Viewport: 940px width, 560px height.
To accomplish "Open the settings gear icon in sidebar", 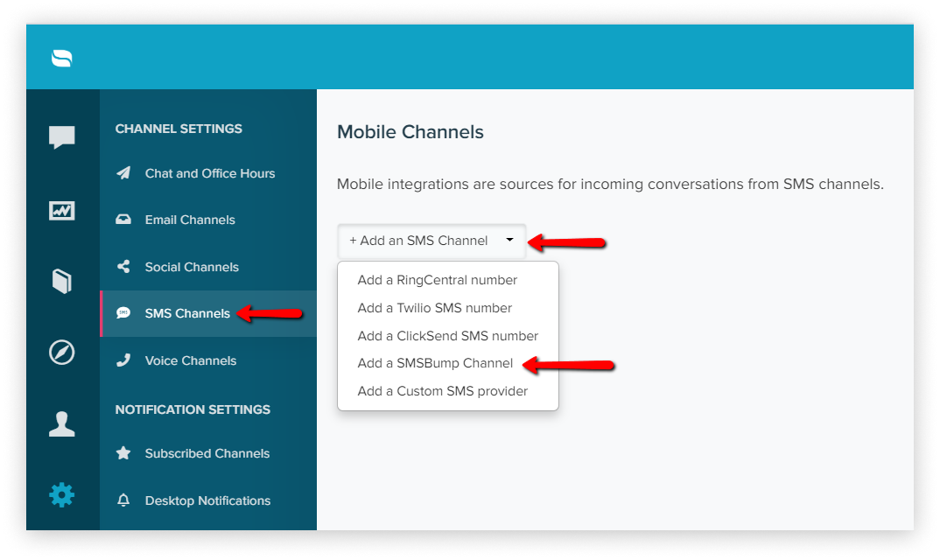I will click(62, 495).
